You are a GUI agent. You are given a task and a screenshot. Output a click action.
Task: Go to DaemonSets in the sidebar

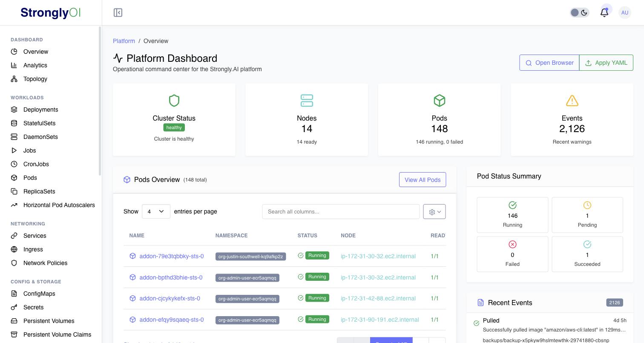[40, 137]
